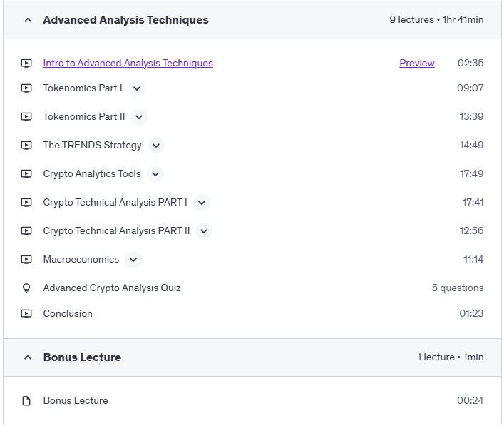This screenshot has width=504, height=426.
Task: Click video icon next to The TRENDS Strategy
Action: (26, 146)
